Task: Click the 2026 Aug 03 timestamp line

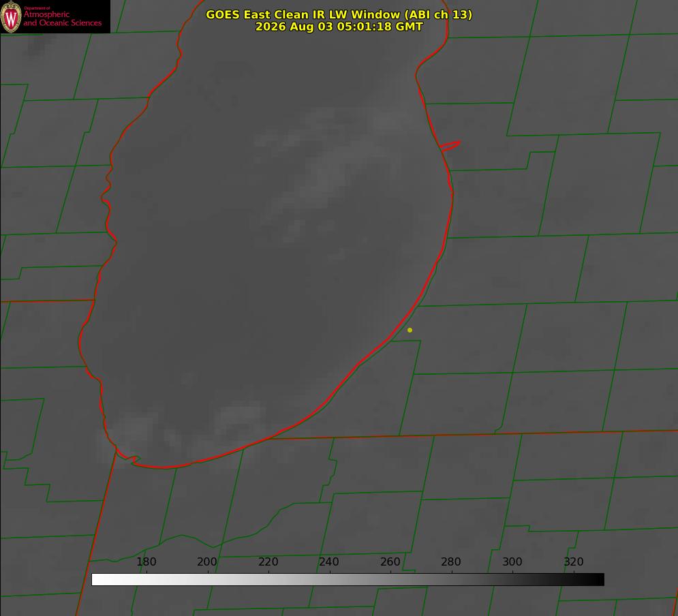Action: (339, 27)
